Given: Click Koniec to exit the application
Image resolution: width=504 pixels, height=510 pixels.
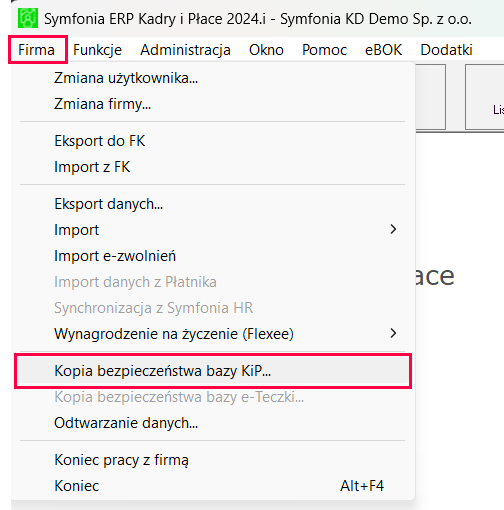Looking at the screenshot, I should [213, 486].
